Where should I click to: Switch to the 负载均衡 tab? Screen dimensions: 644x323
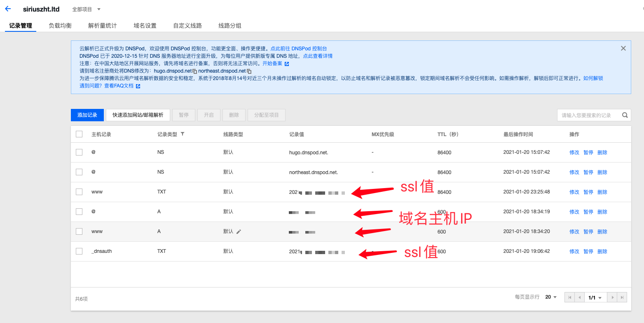tap(60, 26)
